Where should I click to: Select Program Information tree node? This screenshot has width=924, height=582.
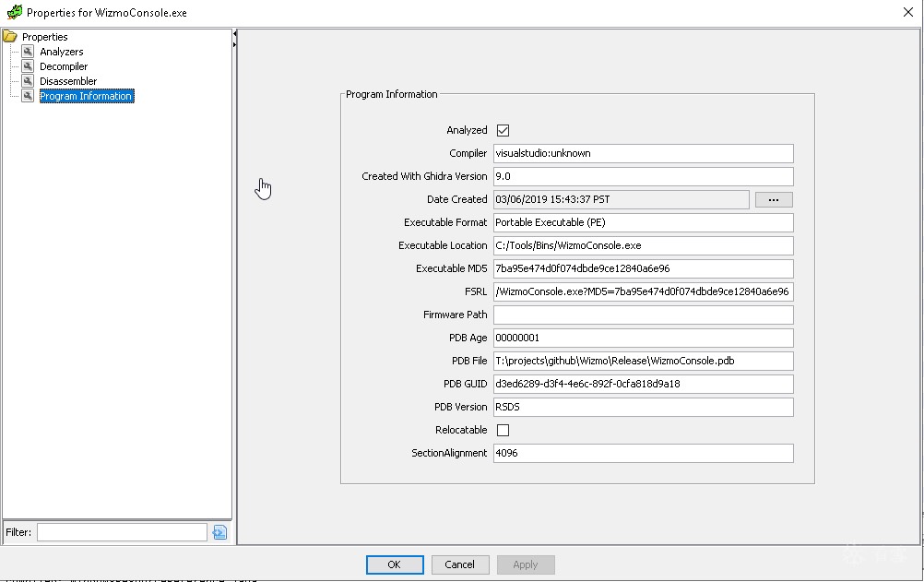87,96
